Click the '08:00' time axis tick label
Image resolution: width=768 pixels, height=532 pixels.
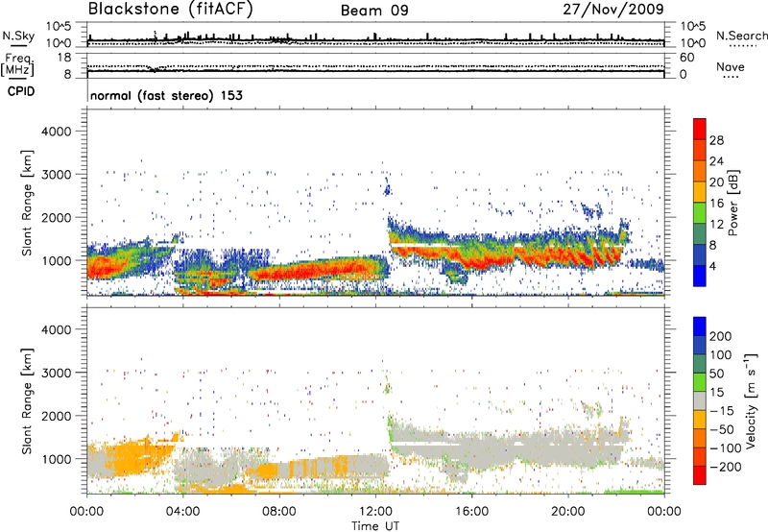point(279,512)
